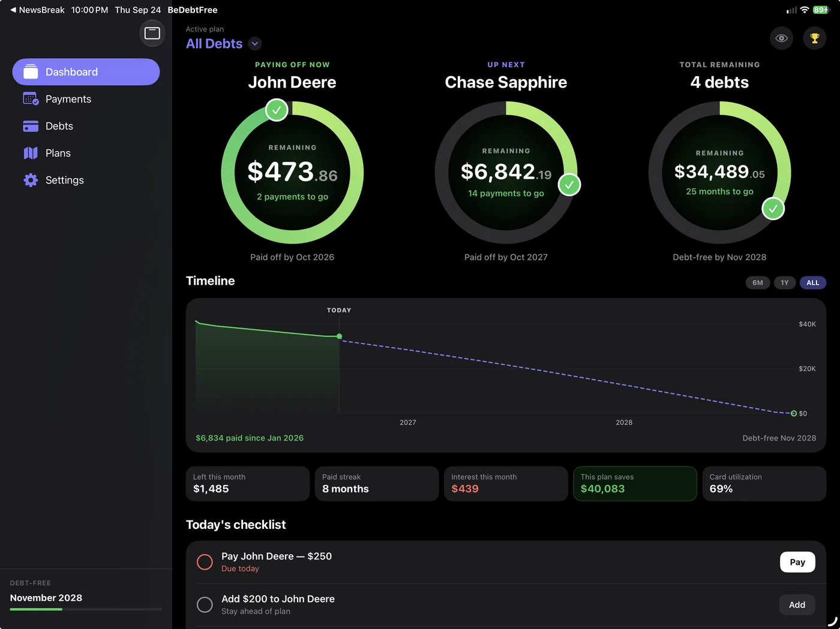The width and height of the screenshot is (840, 629).
Task: Tap the battery indicator
Action: pos(821,10)
